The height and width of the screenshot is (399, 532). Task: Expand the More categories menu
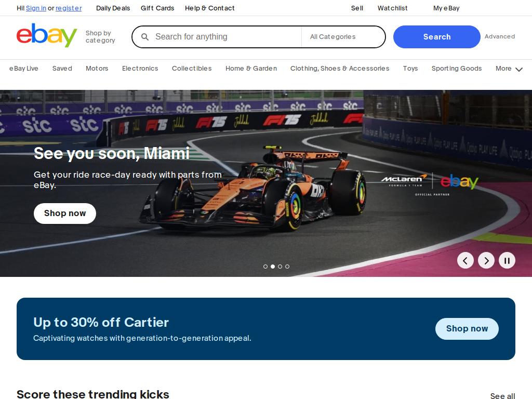pos(509,69)
